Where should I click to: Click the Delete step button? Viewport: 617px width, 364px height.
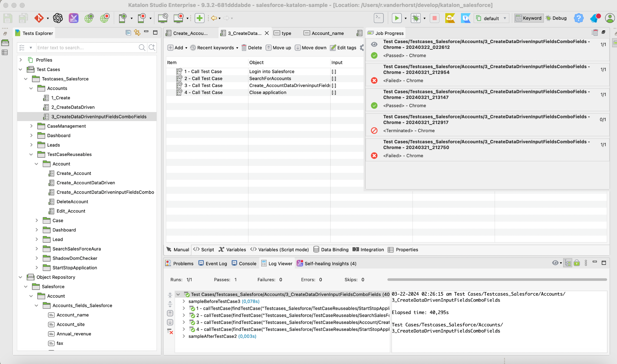pyautogui.click(x=252, y=48)
